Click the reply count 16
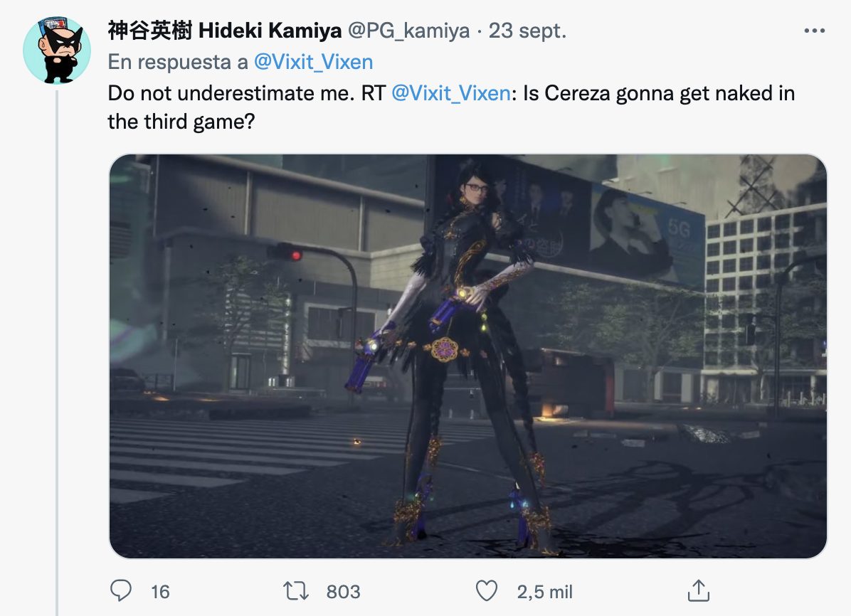Screen dimensions: 851x616 pos(160,592)
